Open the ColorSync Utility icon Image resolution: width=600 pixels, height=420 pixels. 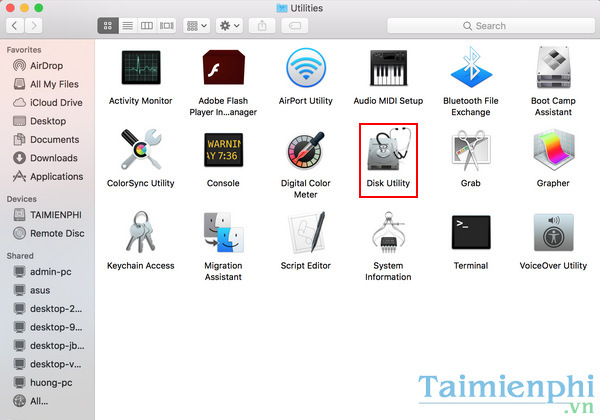pos(141,150)
